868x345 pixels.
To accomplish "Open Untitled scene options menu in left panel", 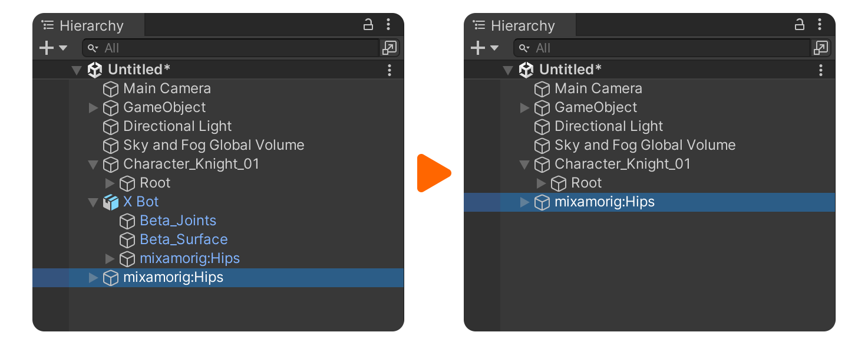I will pyautogui.click(x=390, y=70).
